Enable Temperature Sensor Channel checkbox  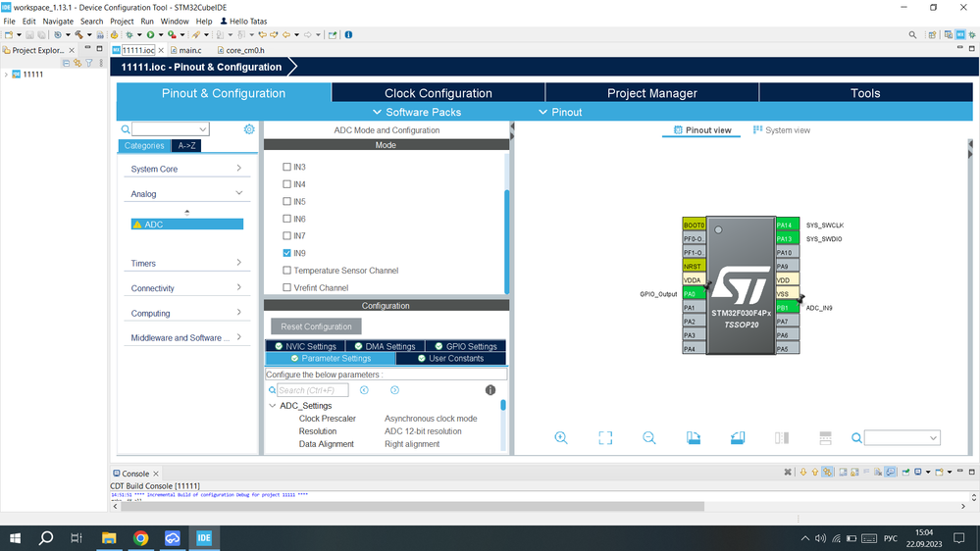coord(286,271)
